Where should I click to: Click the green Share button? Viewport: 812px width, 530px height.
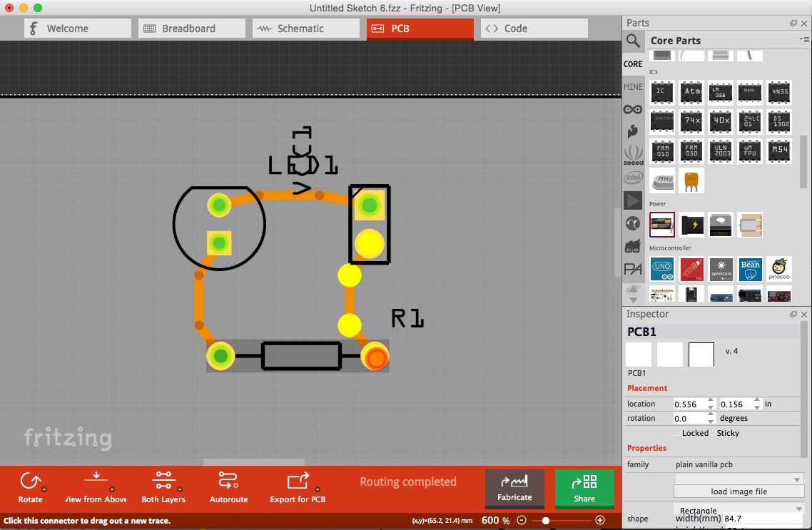click(584, 488)
